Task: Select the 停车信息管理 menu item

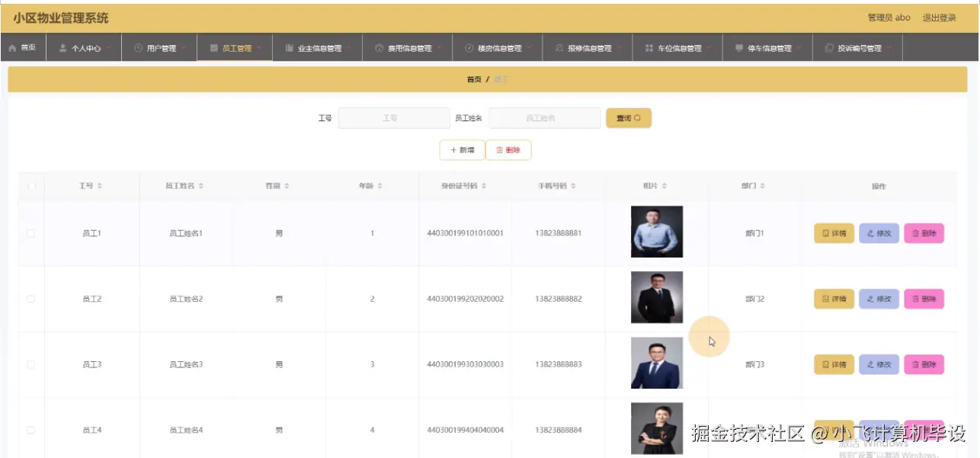Action: [767, 48]
